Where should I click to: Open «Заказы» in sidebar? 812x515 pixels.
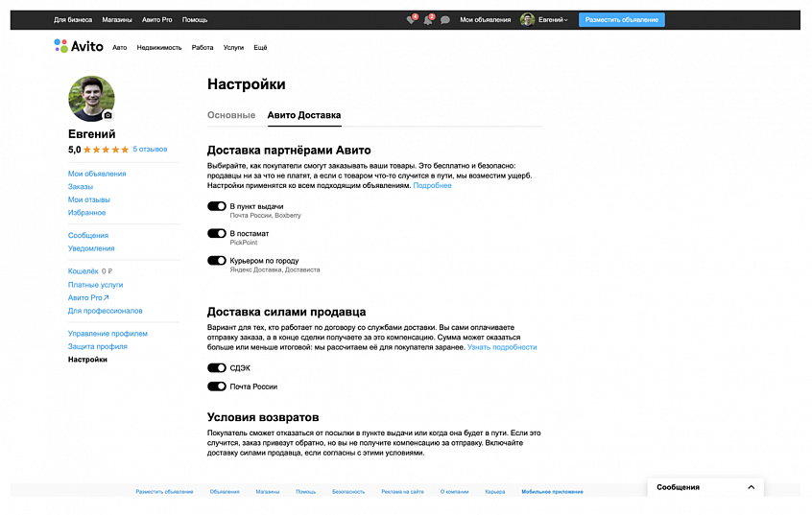tap(81, 187)
